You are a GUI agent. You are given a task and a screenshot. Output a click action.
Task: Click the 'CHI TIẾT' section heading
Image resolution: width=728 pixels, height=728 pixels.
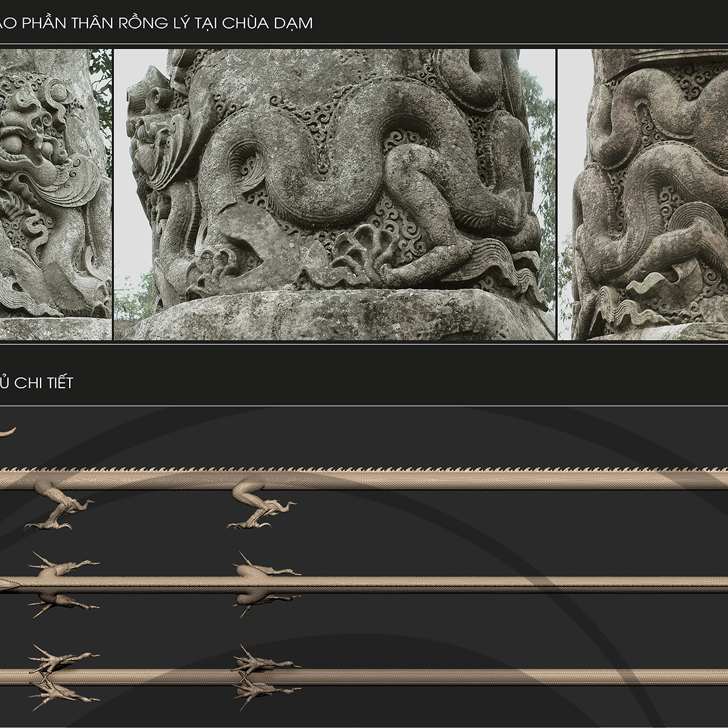point(36,383)
